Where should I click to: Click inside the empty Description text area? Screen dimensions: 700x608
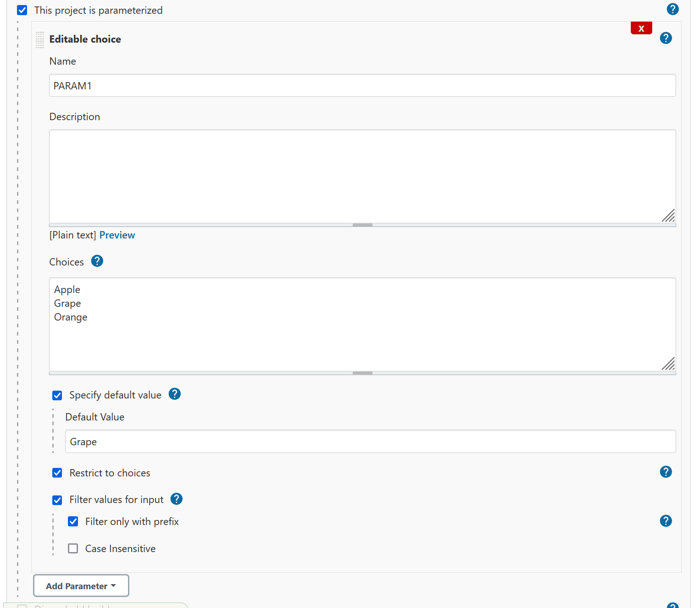click(x=362, y=176)
